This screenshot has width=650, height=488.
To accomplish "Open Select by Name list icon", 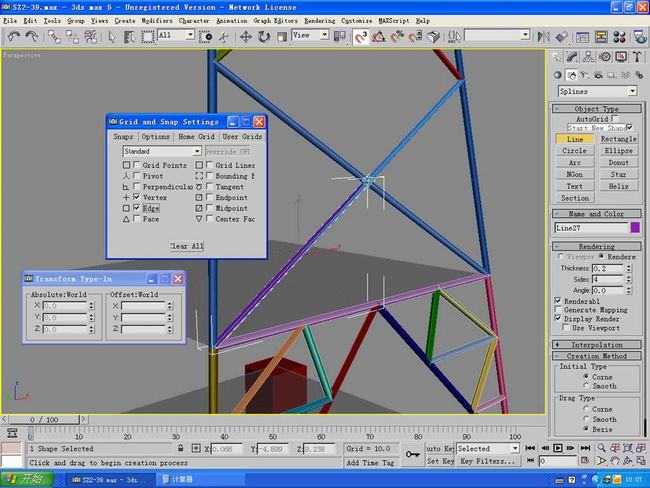I will pos(129,36).
